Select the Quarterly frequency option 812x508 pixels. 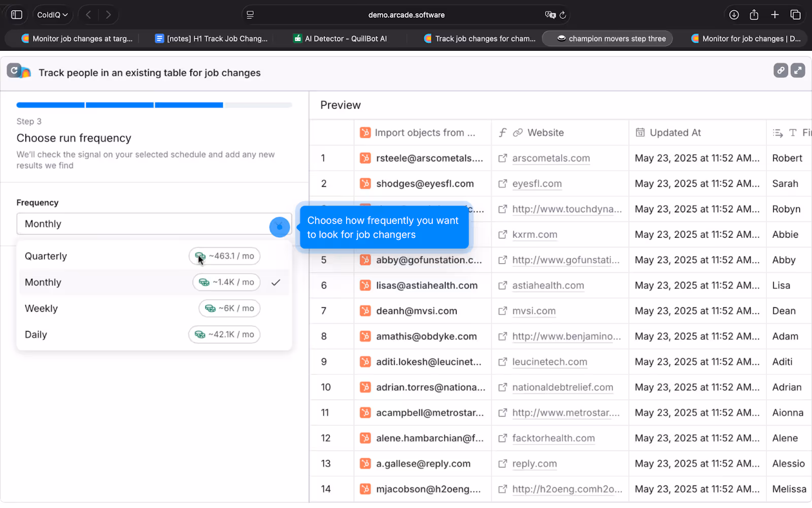point(154,256)
